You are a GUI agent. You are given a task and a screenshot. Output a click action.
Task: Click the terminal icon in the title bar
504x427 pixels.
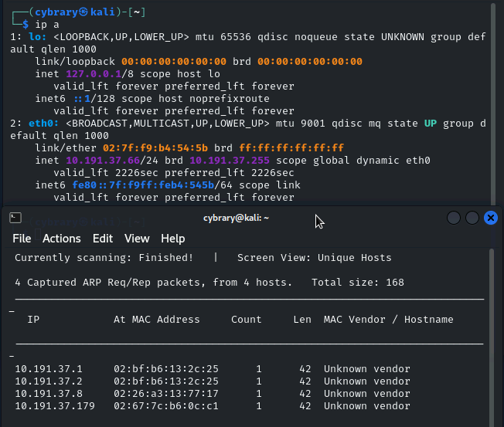point(15,219)
